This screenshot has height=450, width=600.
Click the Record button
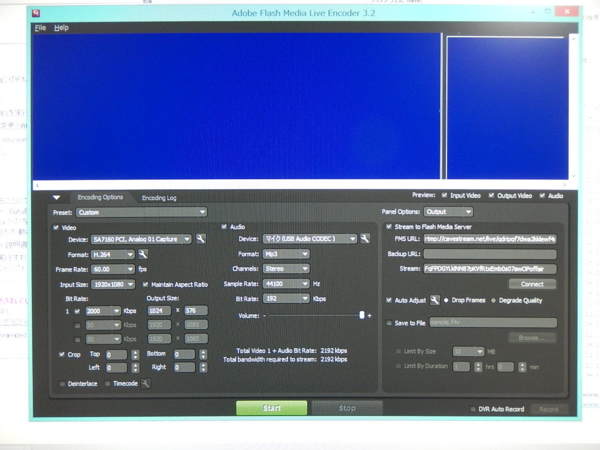(549, 409)
